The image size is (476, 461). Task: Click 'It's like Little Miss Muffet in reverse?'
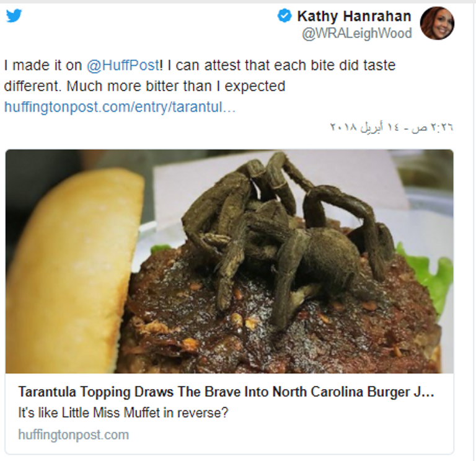pos(123,413)
